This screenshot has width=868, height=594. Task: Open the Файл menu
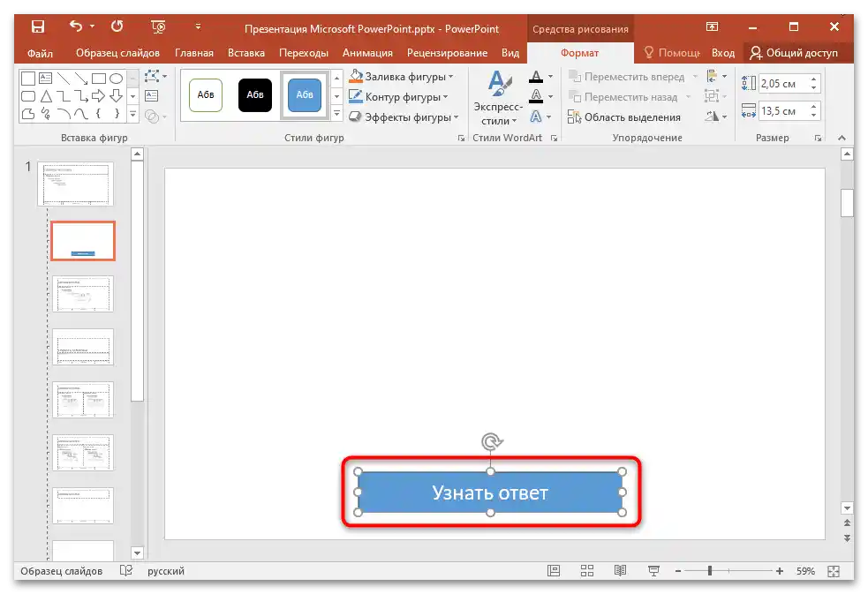pos(40,53)
